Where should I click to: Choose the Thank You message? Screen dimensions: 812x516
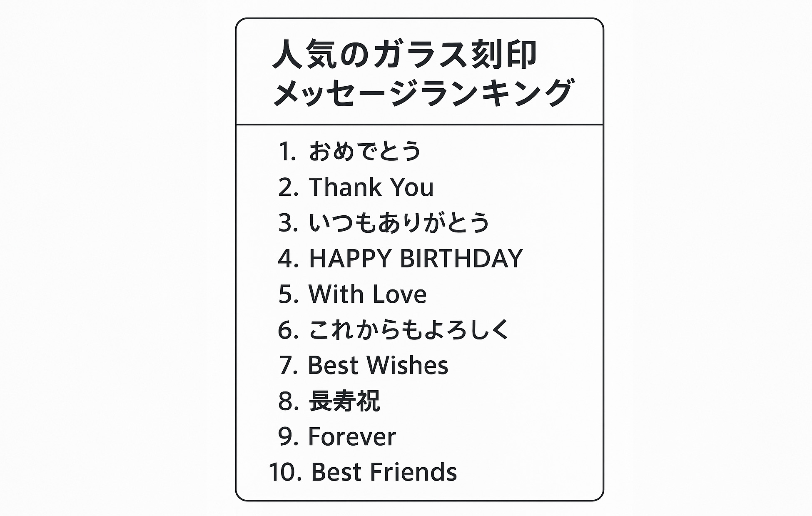tap(371, 187)
